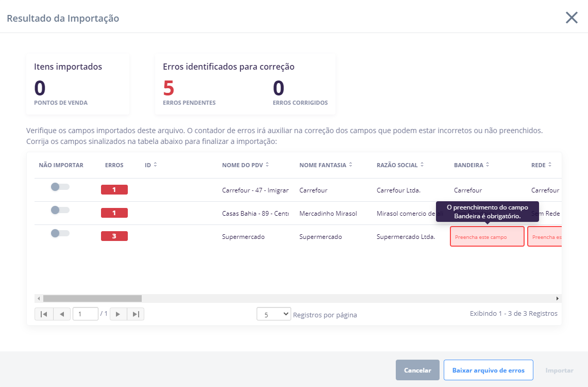Screen dimensions: 588x387
Task: Go to previous page of records
Action: pos(62,314)
